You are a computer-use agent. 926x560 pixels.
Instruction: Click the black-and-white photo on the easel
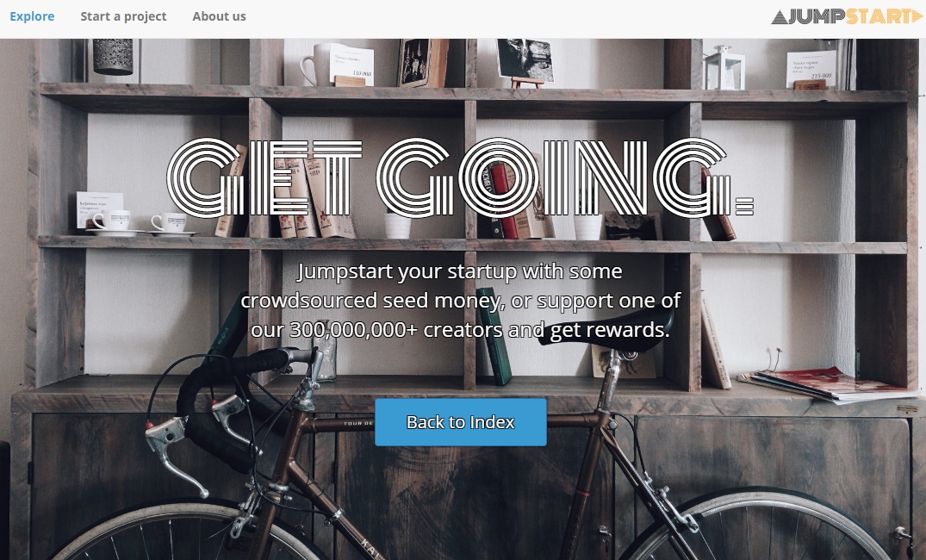[525, 59]
